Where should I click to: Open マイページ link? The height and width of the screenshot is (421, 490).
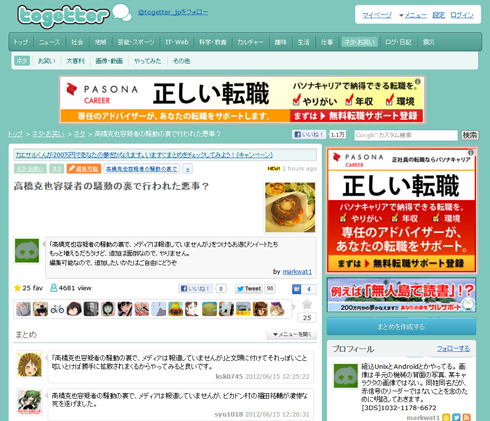[377, 15]
